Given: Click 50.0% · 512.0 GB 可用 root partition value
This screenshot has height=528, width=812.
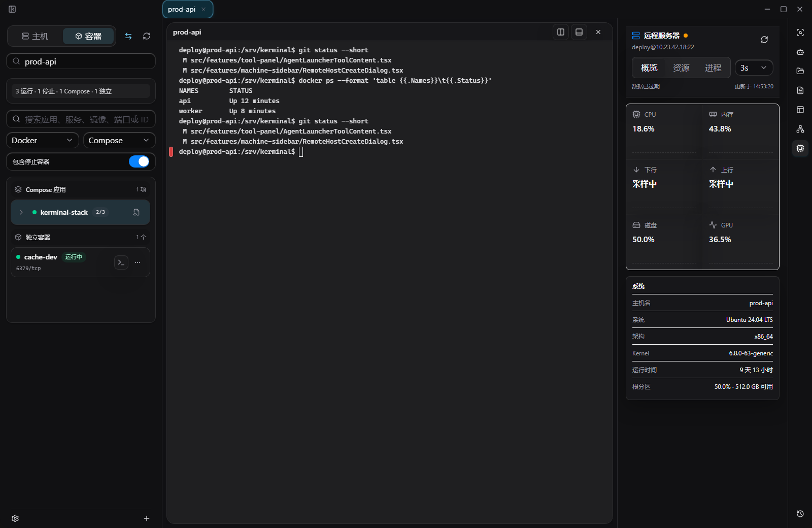Looking at the screenshot, I should [x=743, y=387].
